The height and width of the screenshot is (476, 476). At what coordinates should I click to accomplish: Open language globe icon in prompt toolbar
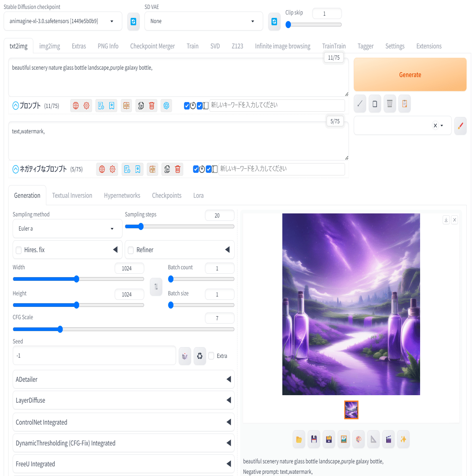point(76,106)
